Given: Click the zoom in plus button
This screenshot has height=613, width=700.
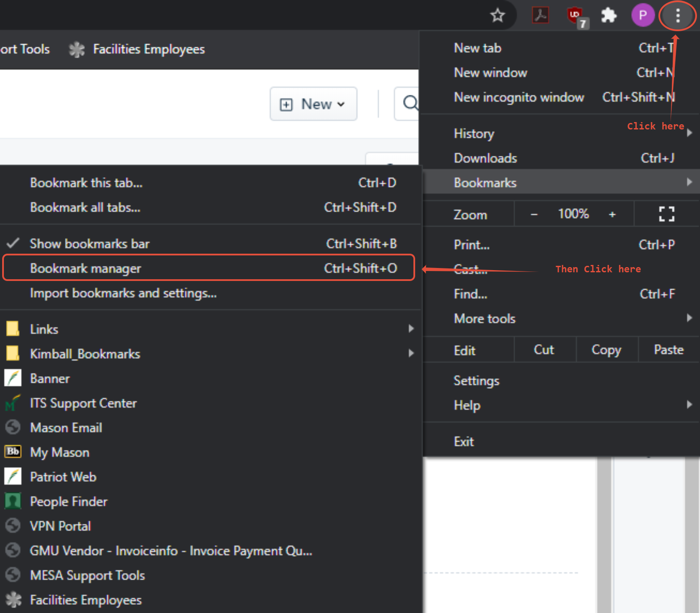Looking at the screenshot, I should [x=612, y=214].
